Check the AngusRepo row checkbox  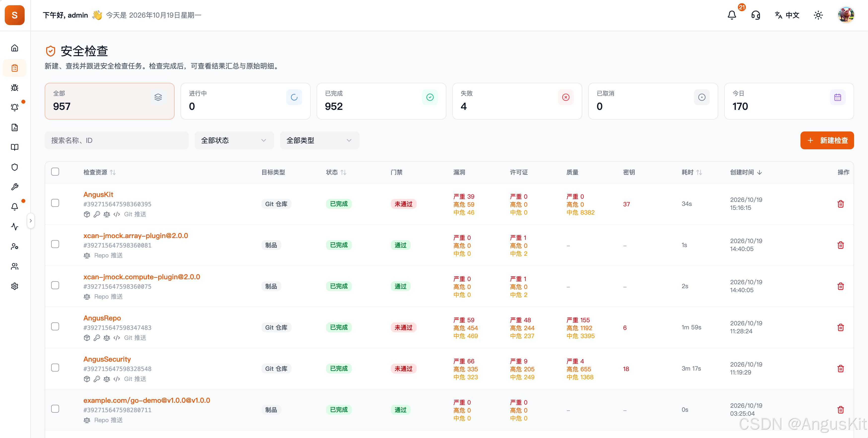(x=55, y=327)
